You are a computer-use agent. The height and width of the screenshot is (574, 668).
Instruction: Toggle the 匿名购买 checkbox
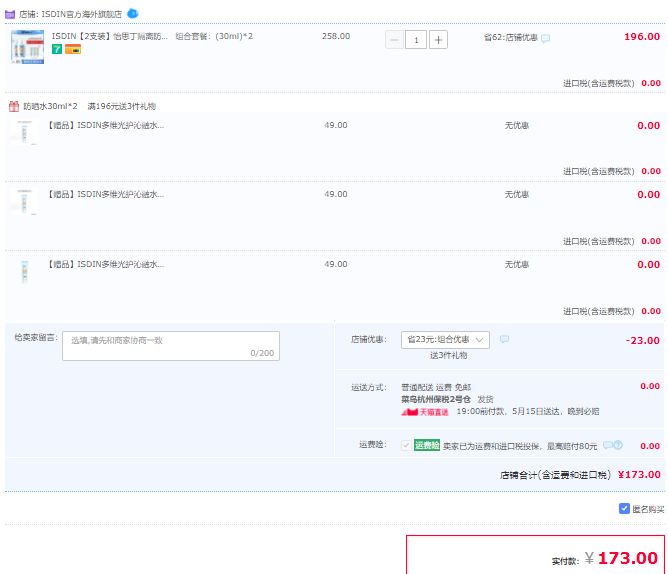point(624,508)
